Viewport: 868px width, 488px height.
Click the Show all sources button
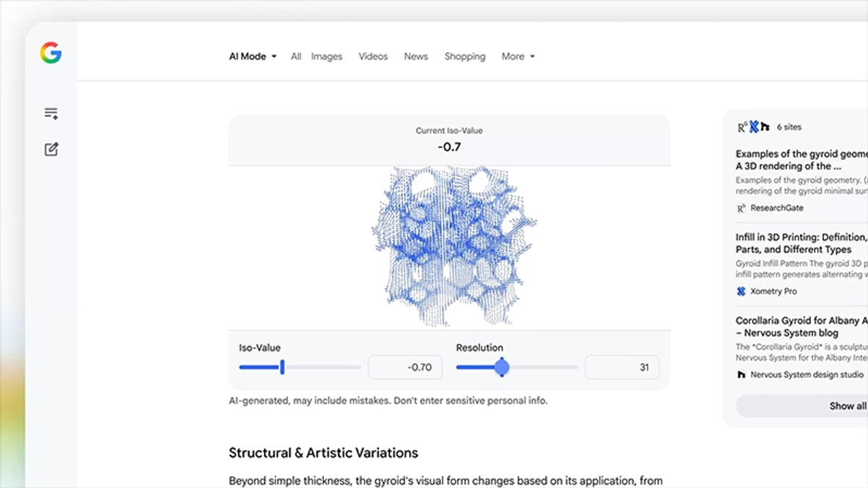[x=802, y=406]
